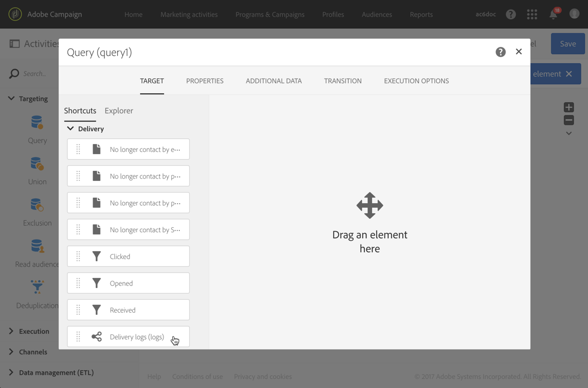Image resolution: width=588 pixels, height=388 pixels.
Task: Grab the drag handle of Opened shortcut
Action: point(78,283)
